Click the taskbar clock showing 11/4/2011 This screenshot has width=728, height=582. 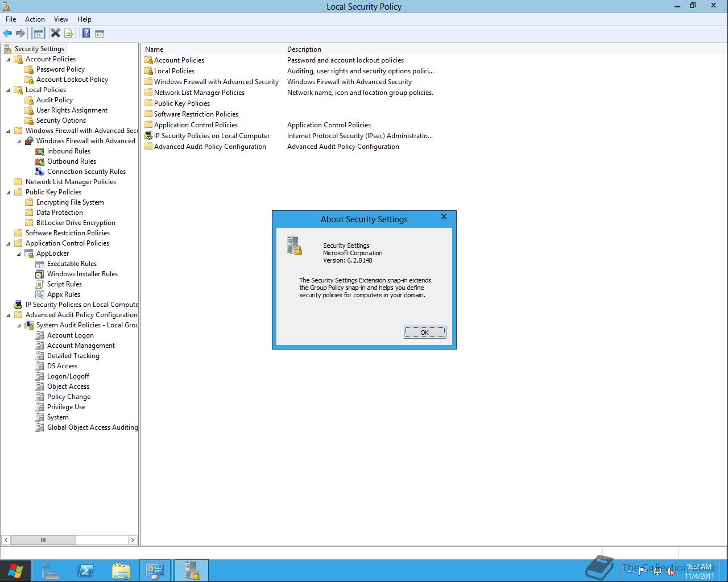click(x=700, y=571)
